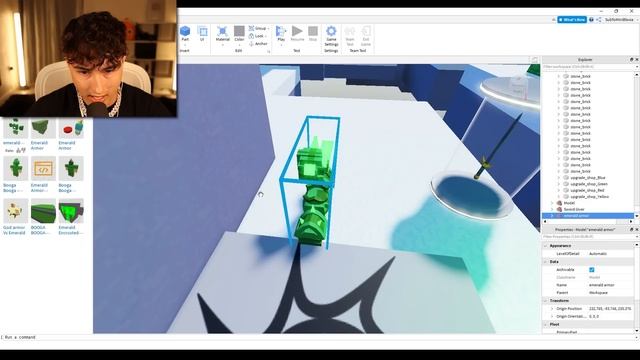
Task: Click the help question mark icon
Action: (591, 20)
